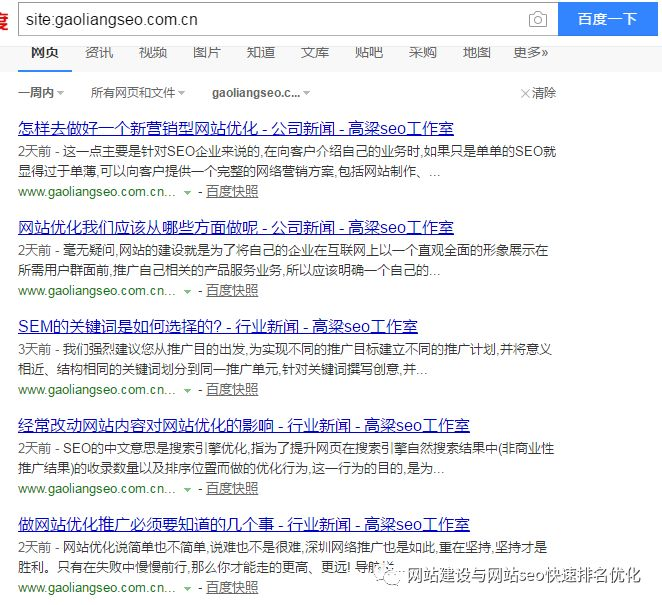Open 百度快照 for 网站优化我们应该 result

232,290
